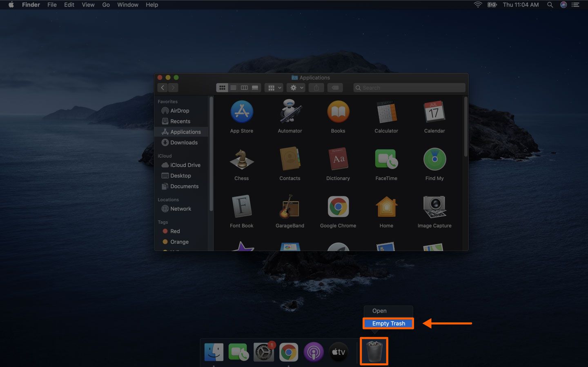Click the Trash icon in the Dock
Viewport: 588px width, 367px height.
point(374,351)
